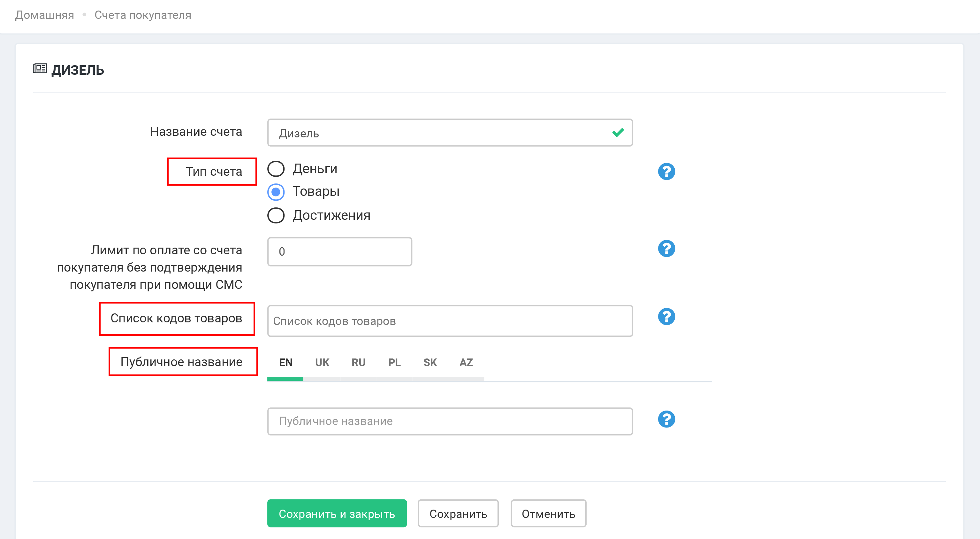Select the PL language tab
The width and height of the screenshot is (980, 539).
click(x=394, y=362)
